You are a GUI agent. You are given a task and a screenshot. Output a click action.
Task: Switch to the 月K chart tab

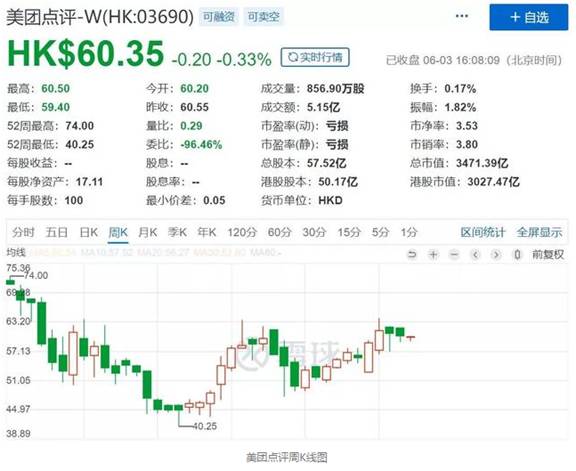coord(148,232)
